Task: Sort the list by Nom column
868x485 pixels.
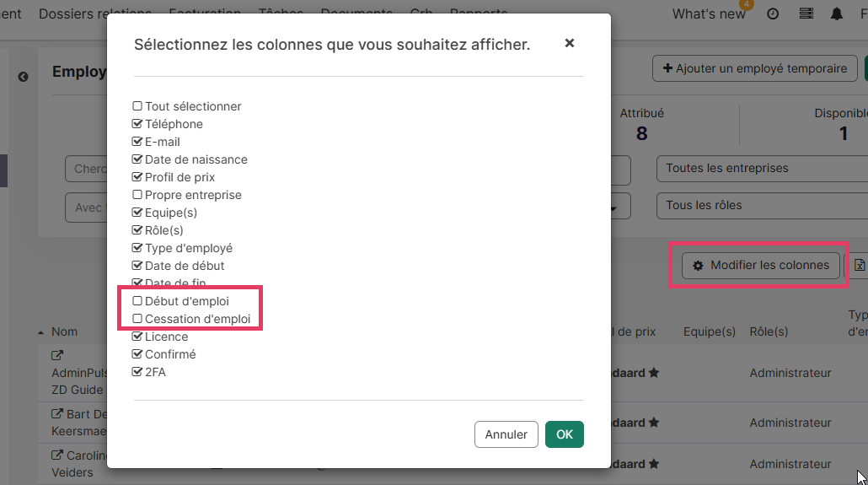Action: tap(64, 332)
